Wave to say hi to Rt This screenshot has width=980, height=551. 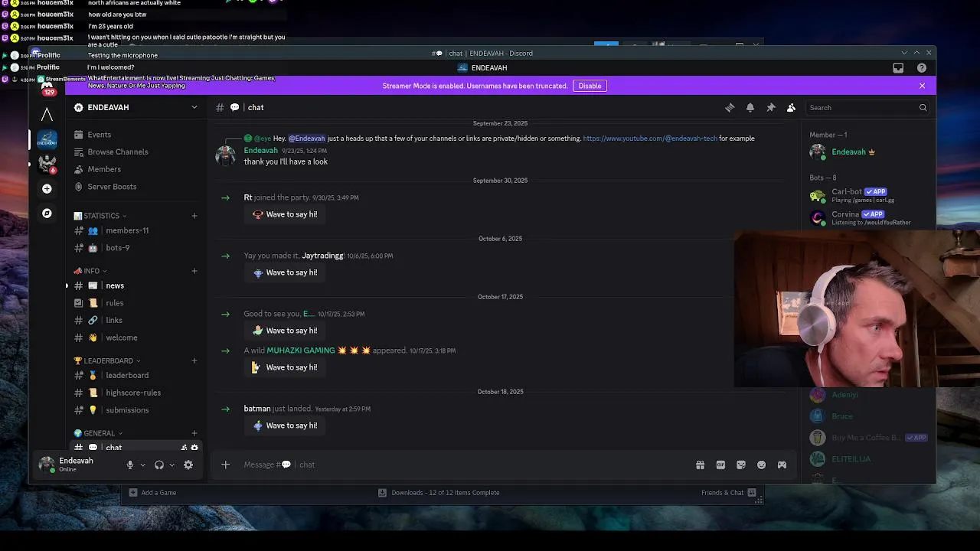(x=284, y=214)
